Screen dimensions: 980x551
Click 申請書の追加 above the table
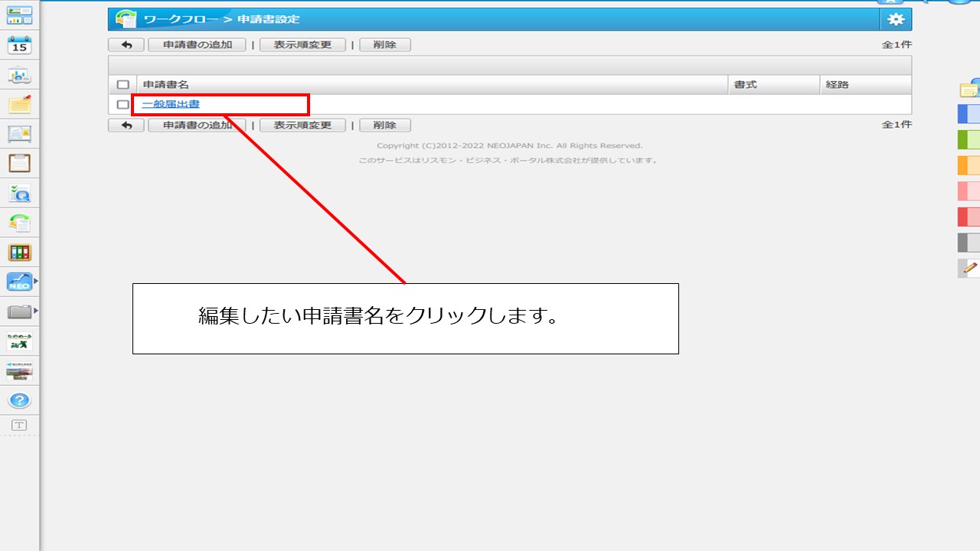click(198, 45)
